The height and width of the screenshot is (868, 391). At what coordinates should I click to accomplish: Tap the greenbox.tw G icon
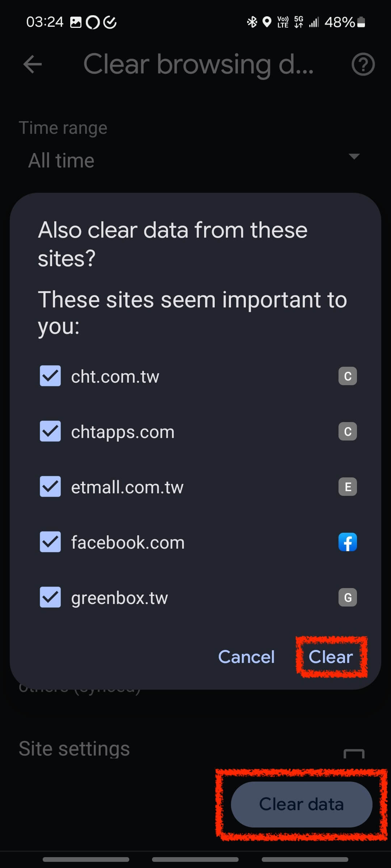tap(348, 597)
